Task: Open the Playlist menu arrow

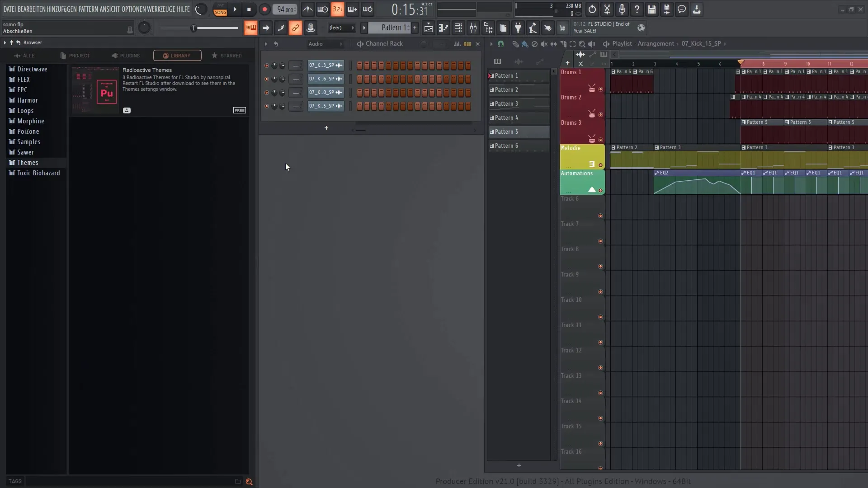Action: [491, 44]
